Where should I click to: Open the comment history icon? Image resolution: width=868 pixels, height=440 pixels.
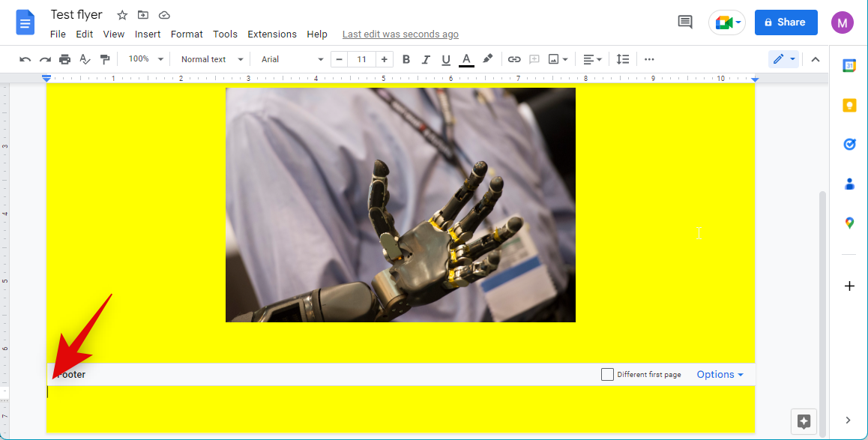point(685,22)
